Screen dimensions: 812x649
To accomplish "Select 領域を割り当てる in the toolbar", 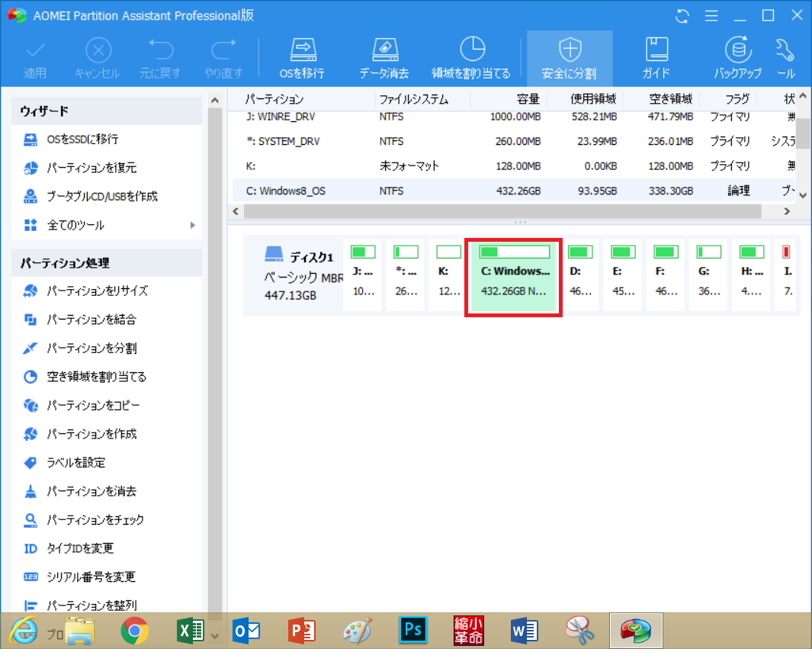I will [x=471, y=58].
